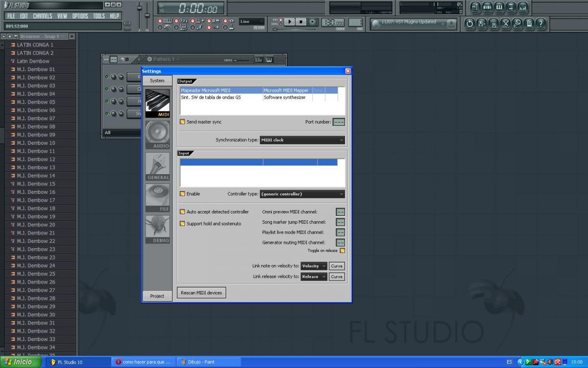Toggle Support hold and sostenuto
The image size is (588, 368).
click(x=182, y=224)
